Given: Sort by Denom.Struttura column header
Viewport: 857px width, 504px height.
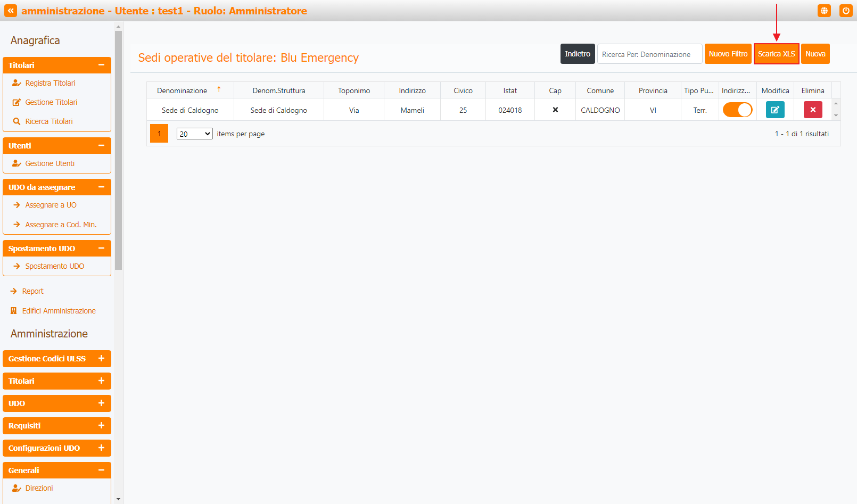Looking at the screenshot, I should click(279, 90).
